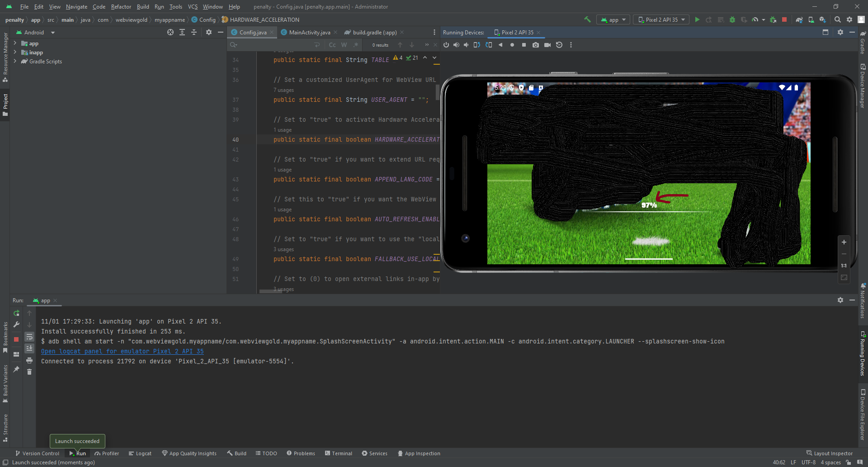Expand Gradle Scripts in the project tree
The width and height of the screenshot is (868, 467).
point(15,62)
